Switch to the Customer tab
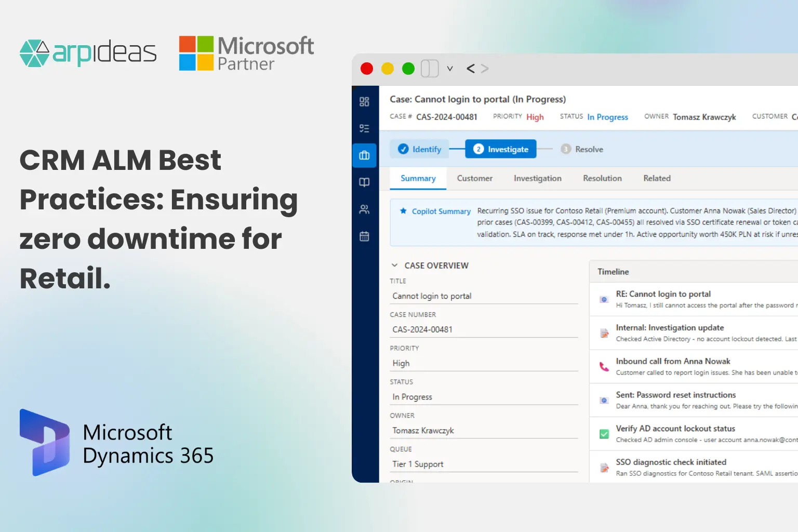The height and width of the screenshot is (532, 798). pos(474,178)
